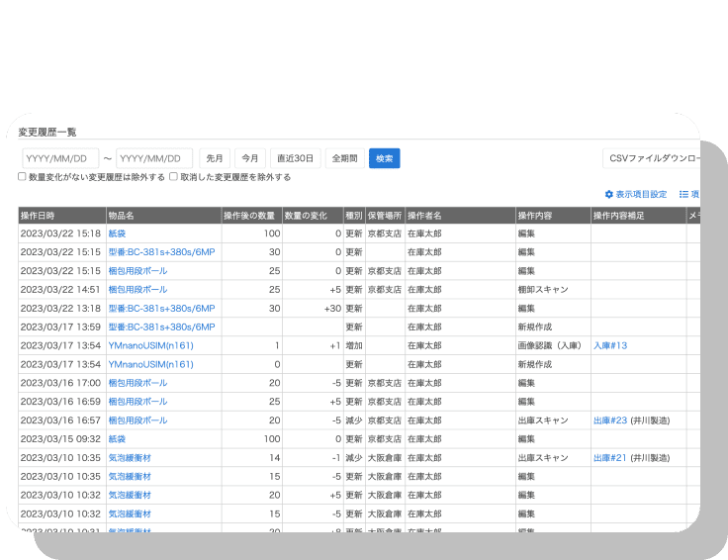The width and height of the screenshot is (728, 560).
Task: Select 全期間 to show all periods
Action: tap(343, 158)
